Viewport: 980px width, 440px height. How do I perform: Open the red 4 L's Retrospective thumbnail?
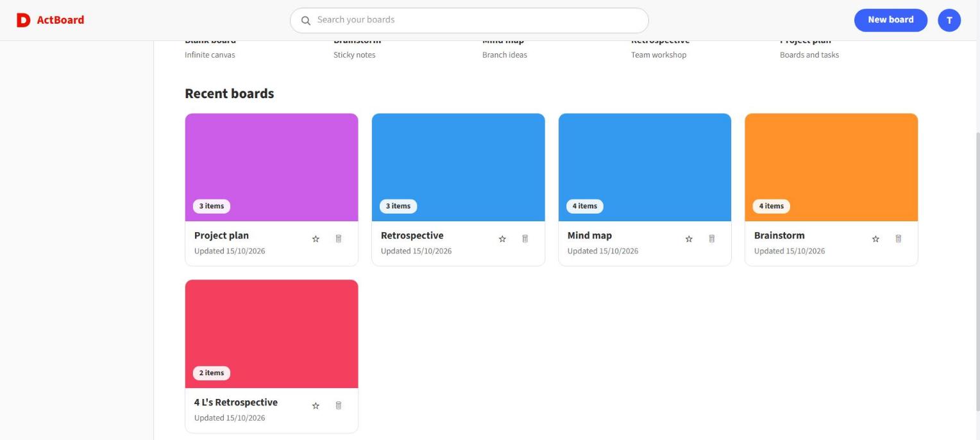[x=271, y=334]
